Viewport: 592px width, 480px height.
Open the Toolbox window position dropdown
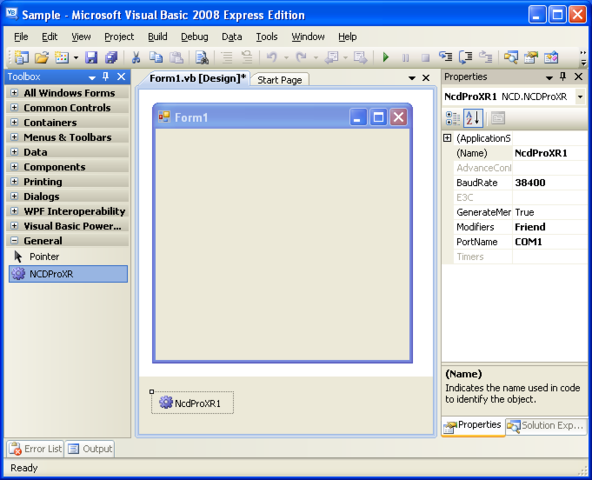click(92, 77)
